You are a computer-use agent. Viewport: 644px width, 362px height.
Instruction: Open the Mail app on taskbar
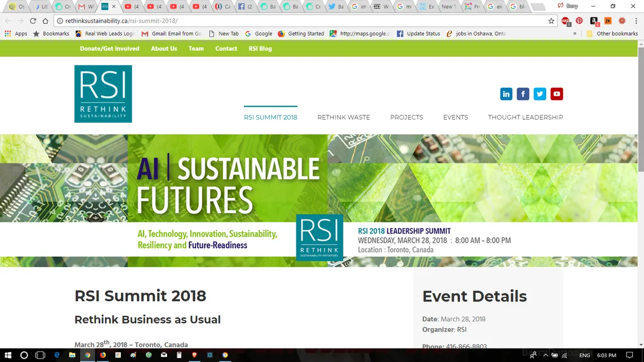164,355
